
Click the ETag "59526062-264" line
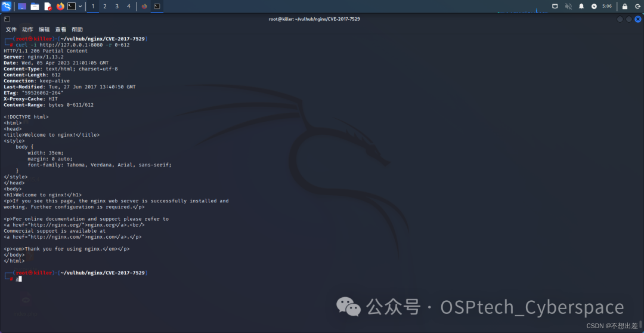click(33, 93)
